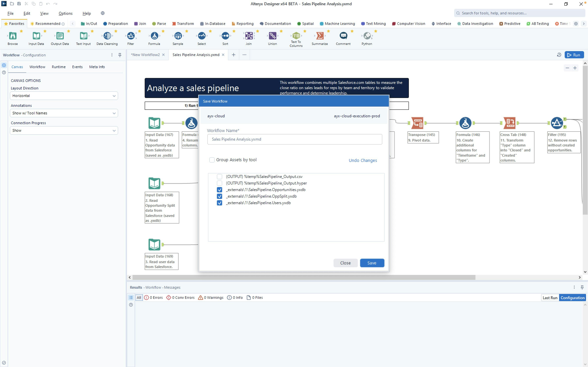Open the Layout Direction dropdown
588x367 pixels.
64,96
